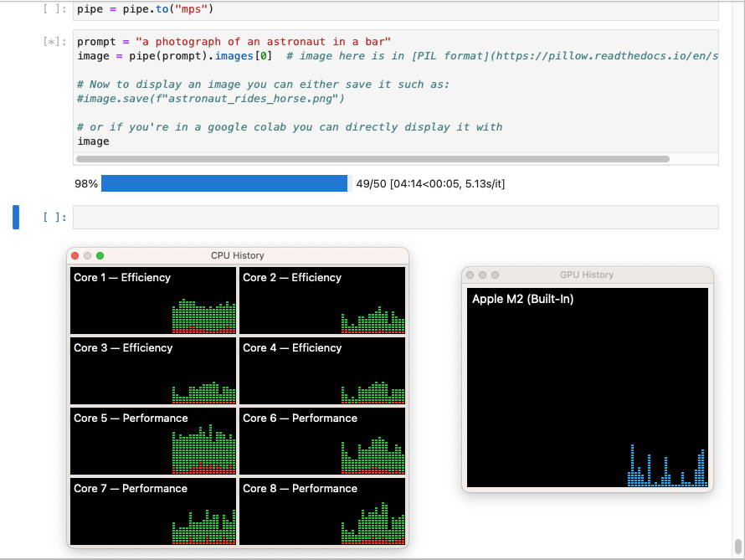The height and width of the screenshot is (560, 745).
Task: Close the GPU History window
Action: pyautogui.click(x=470, y=275)
